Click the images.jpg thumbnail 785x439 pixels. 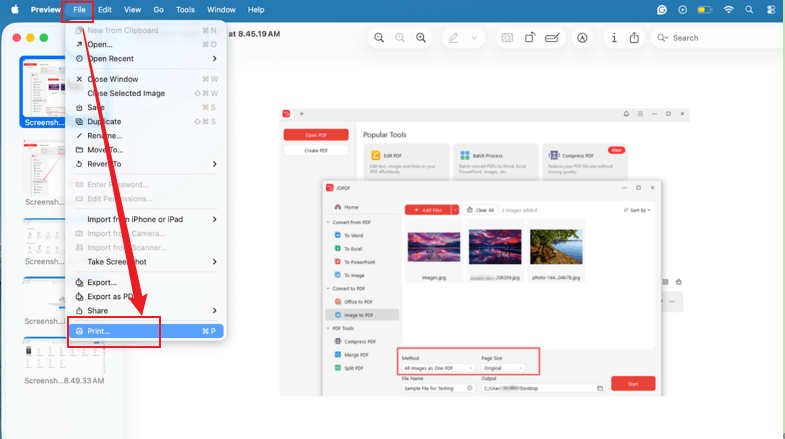click(434, 247)
